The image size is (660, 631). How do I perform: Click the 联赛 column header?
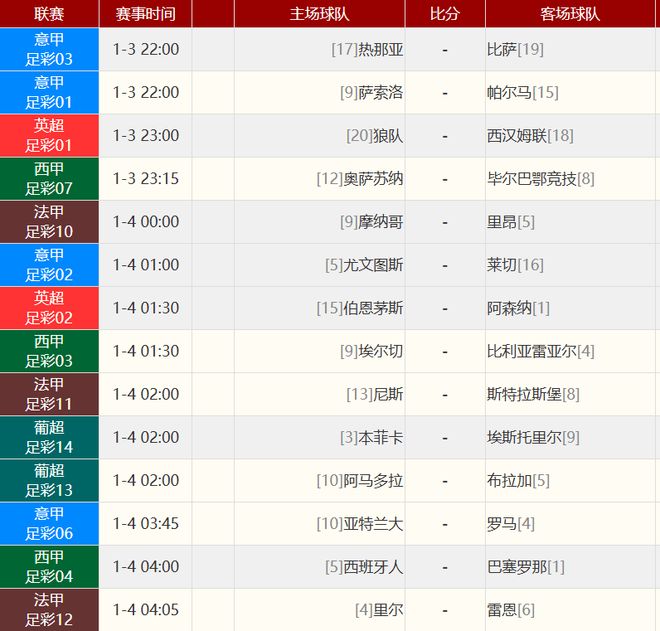(x=49, y=14)
